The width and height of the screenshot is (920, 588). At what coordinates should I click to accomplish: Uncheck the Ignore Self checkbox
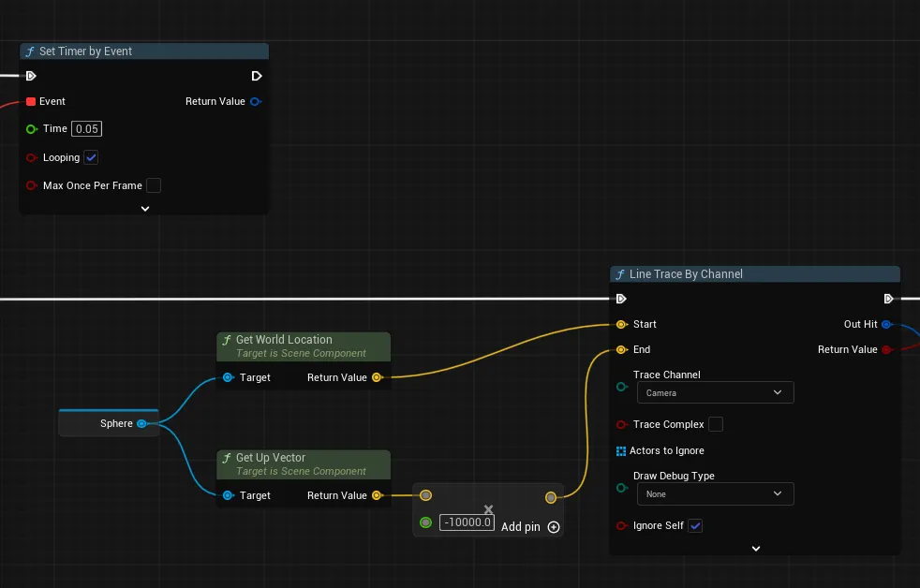[x=695, y=526]
